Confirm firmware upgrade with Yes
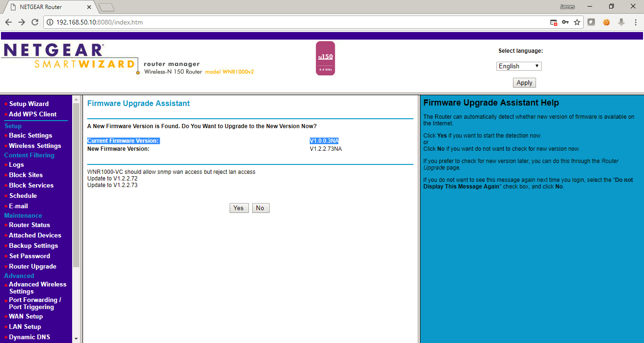Viewport: 644px width, 343px height. [x=239, y=208]
